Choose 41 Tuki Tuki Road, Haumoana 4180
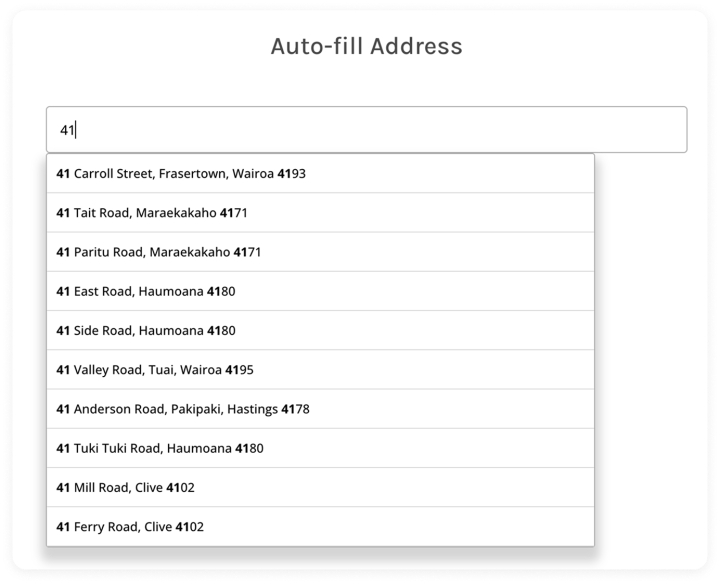720x584 pixels. (321, 448)
